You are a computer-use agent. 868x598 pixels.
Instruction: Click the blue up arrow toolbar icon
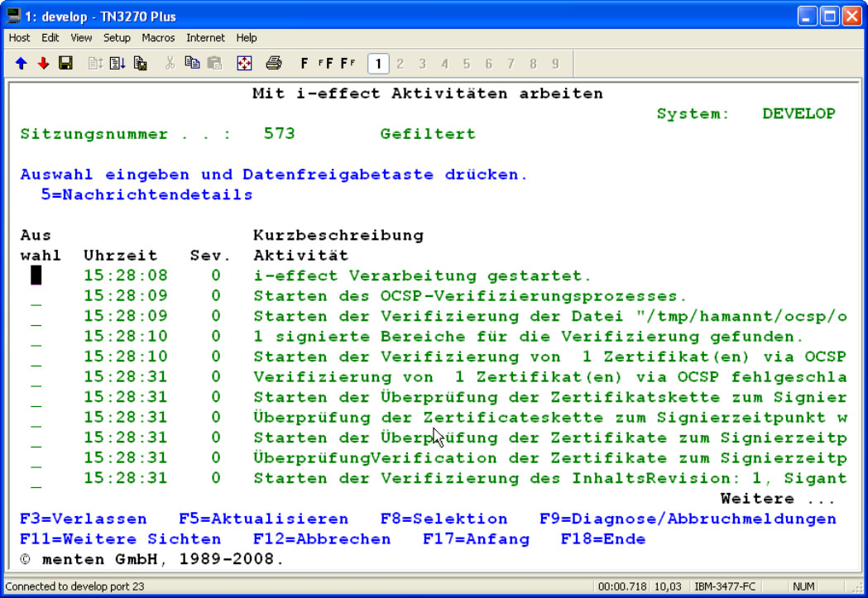(22, 64)
